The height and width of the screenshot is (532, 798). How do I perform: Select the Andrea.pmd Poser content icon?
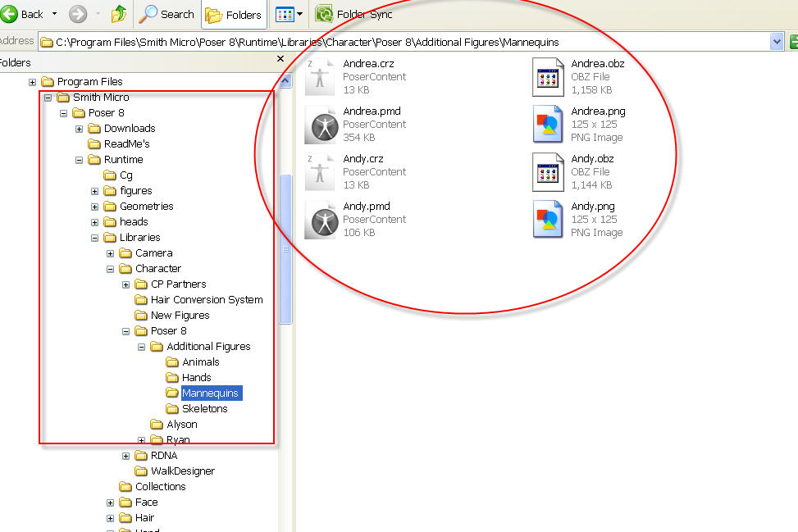click(x=321, y=125)
